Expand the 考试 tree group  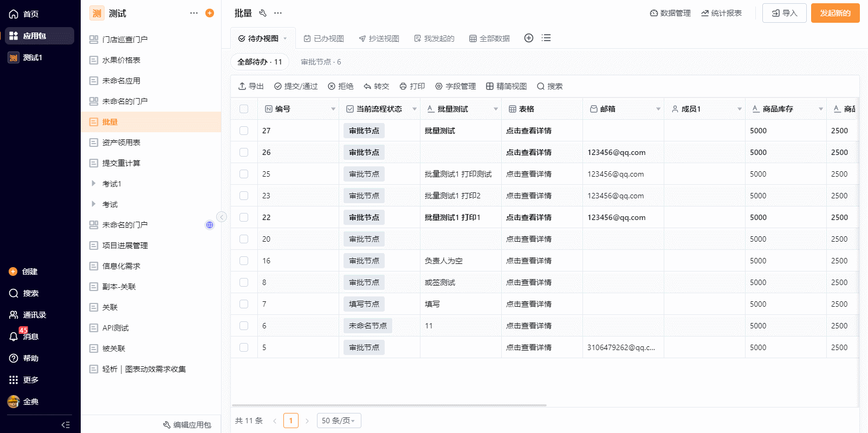[x=94, y=204]
